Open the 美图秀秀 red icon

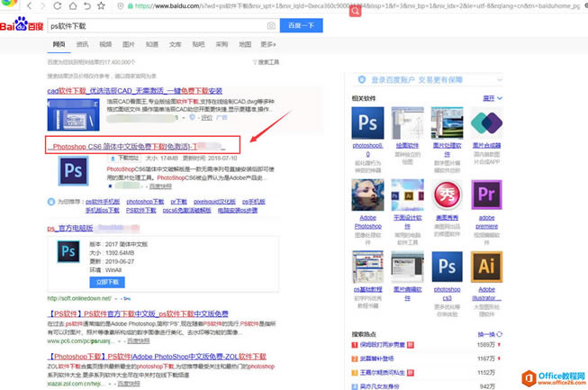[x=447, y=195]
